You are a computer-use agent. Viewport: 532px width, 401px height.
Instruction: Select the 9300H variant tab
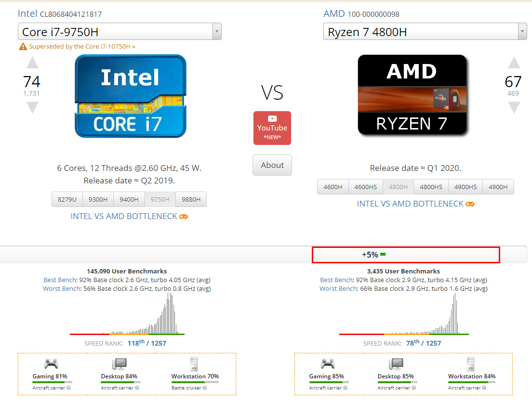click(x=98, y=199)
